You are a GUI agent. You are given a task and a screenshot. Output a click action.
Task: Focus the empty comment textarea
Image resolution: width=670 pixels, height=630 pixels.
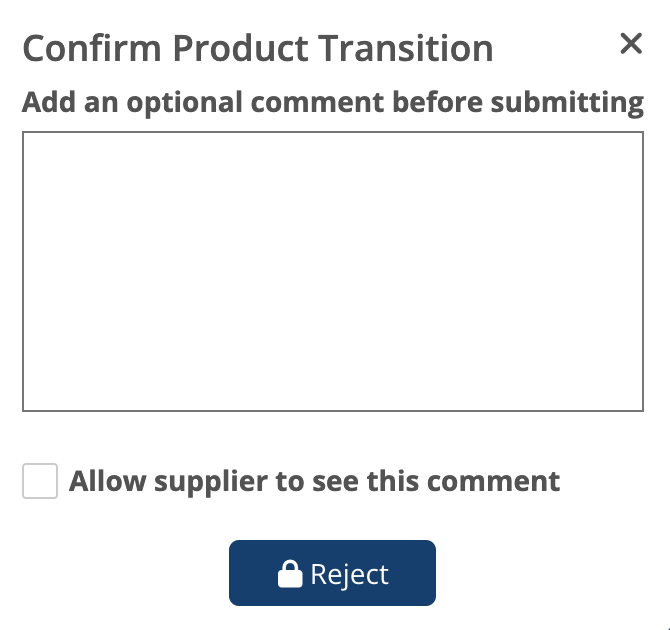[332, 271]
